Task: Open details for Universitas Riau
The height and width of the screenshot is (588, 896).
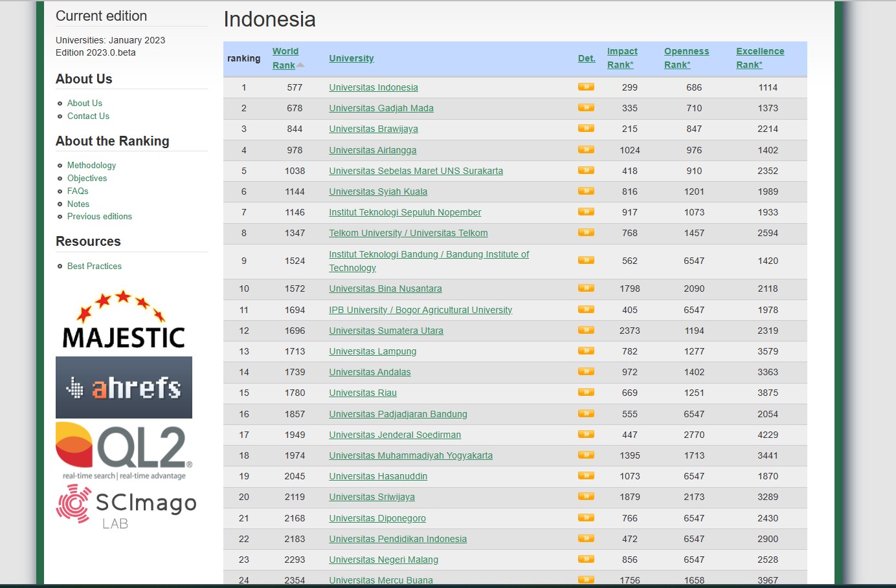Action: (586, 393)
